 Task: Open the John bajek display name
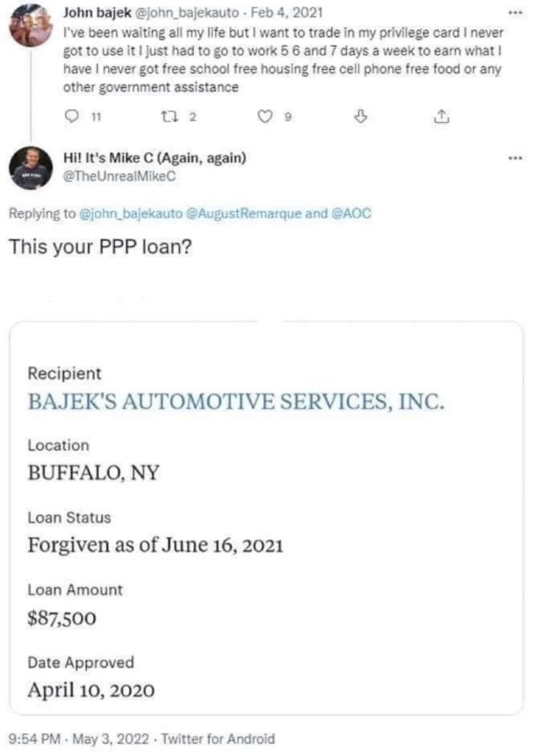[97, 12]
